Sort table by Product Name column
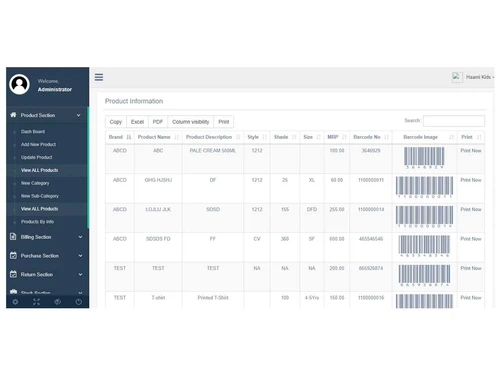 [158, 137]
